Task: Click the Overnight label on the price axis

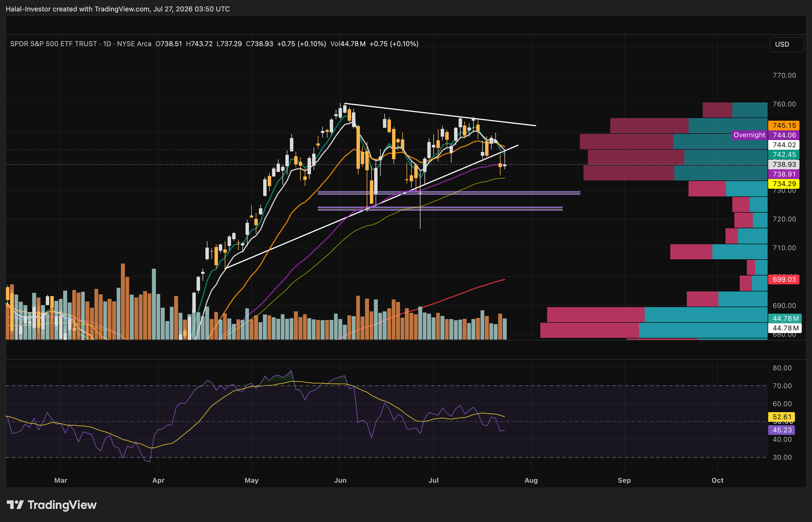Action: pos(749,135)
